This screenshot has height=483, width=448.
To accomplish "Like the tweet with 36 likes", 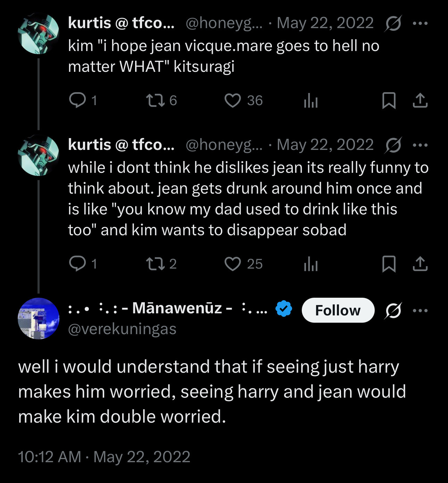I will point(232,101).
